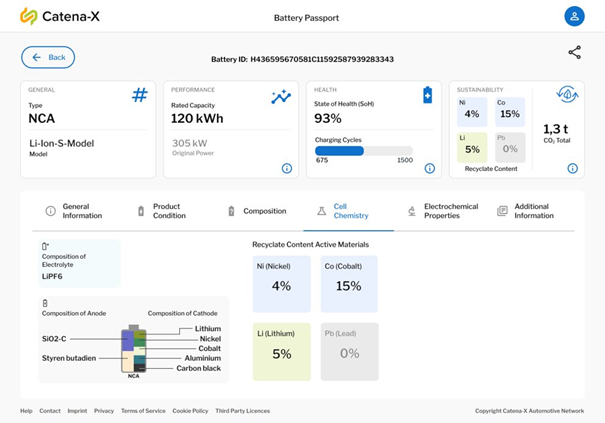Screen dimensions: 605x423
Task: Click the charging cycles progress bar
Action: 364,151
